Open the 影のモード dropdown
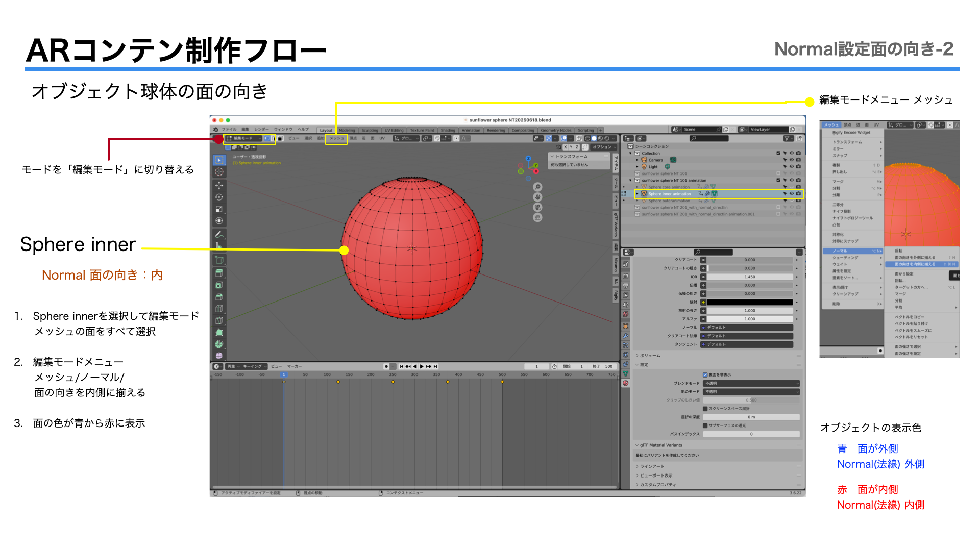Viewport: 980px width, 551px height. coord(751,392)
